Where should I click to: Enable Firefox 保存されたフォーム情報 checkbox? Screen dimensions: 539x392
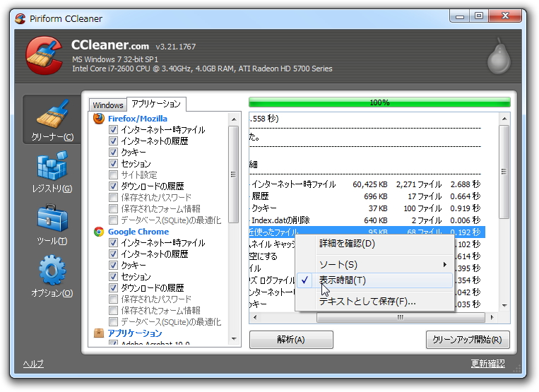tap(113, 209)
